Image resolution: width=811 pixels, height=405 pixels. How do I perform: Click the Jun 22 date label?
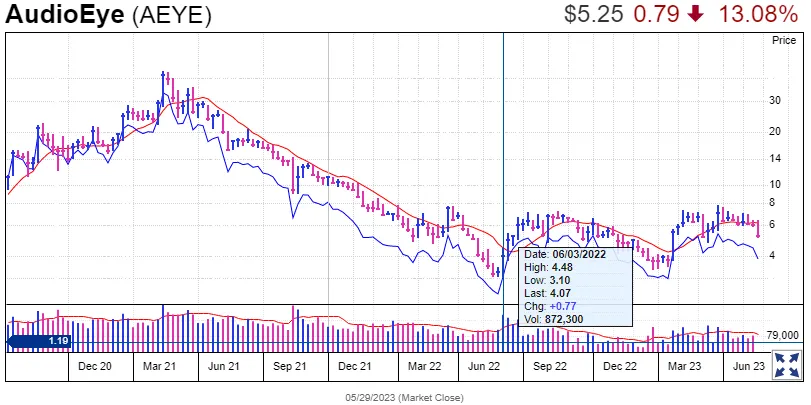tap(484, 367)
